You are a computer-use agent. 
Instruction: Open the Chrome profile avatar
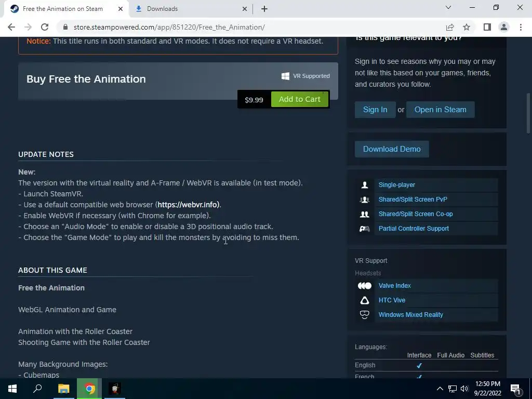tap(504, 27)
